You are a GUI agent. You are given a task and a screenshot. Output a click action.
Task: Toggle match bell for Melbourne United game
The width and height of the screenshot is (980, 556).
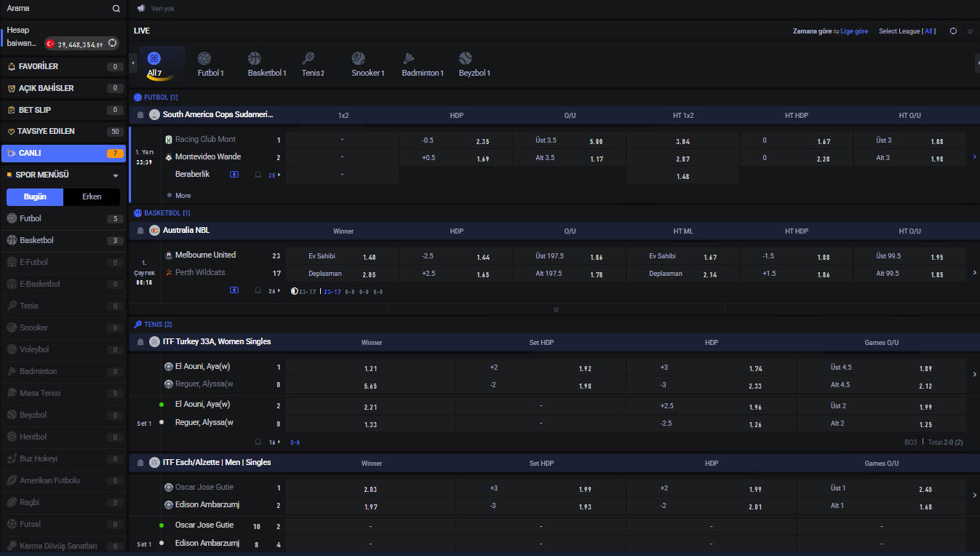258,290
